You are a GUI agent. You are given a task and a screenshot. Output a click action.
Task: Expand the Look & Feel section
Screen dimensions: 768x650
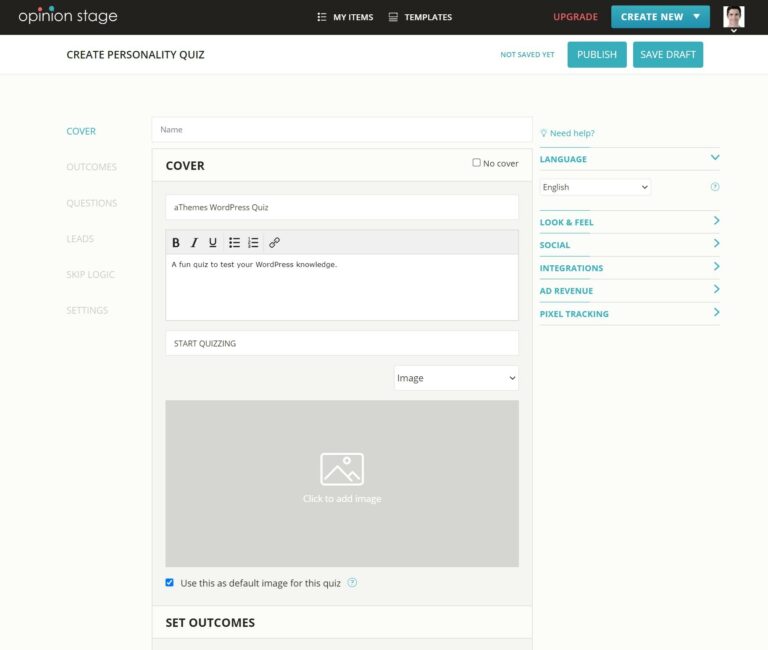click(x=629, y=222)
